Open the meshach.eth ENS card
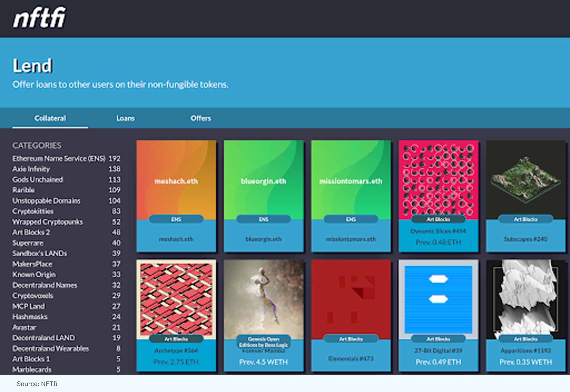This screenshot has width=570, height=392. [x=176, y=196]
